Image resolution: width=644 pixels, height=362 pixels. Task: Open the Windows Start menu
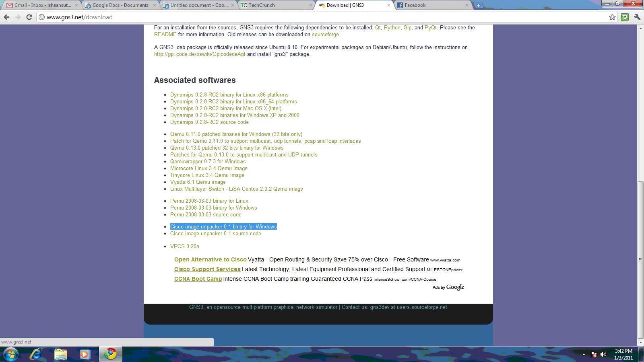coord(10,354)
